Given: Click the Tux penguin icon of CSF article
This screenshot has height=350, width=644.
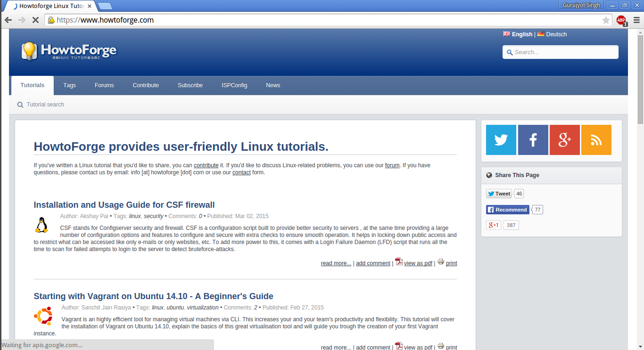Looking at the screenshot, I should point(41,225).
